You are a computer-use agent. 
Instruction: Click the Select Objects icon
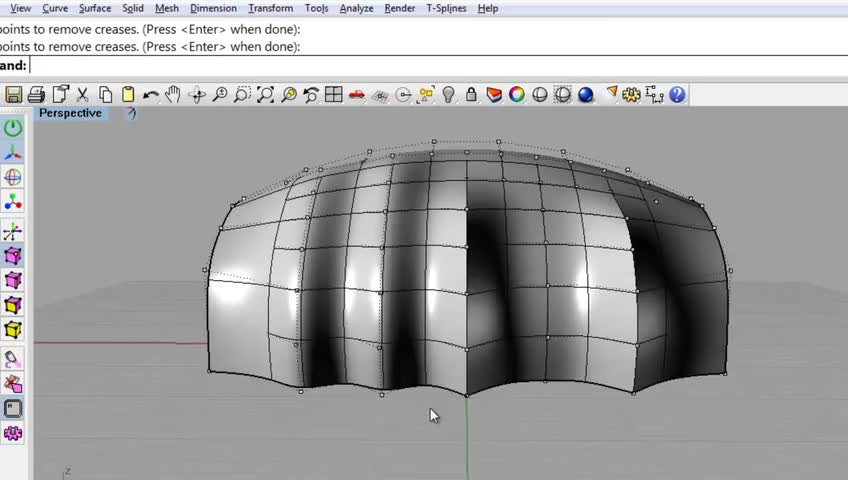[426, 95]
